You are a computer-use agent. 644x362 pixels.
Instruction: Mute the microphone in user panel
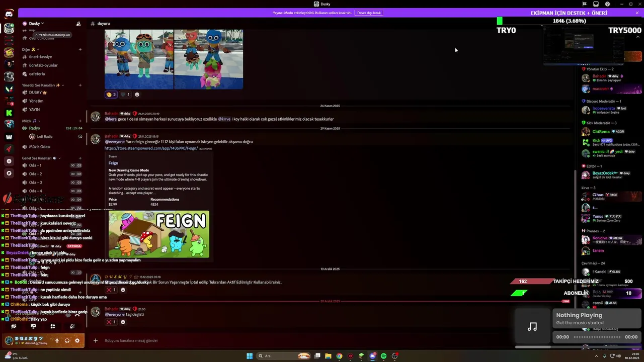click(57, 340)
